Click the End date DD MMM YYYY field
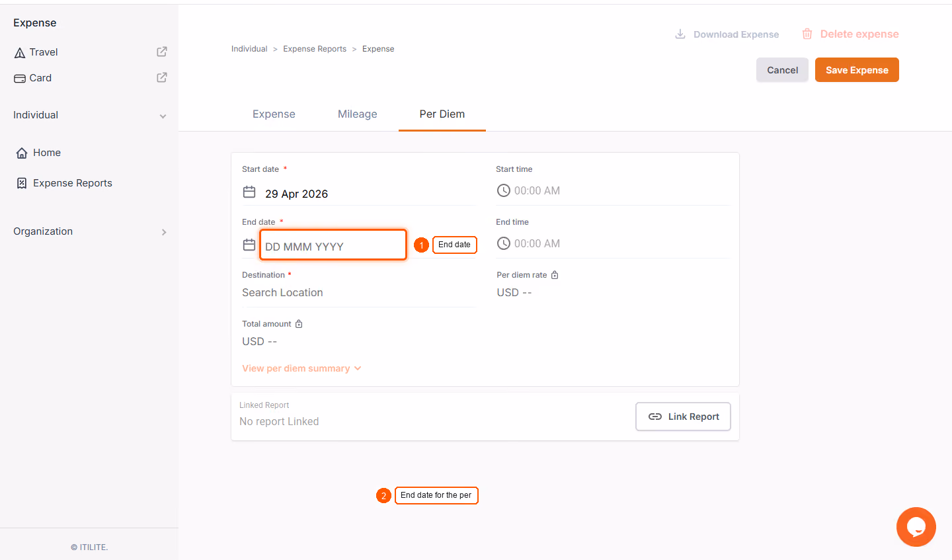Image resolution: width=952 pixels, height=560 pixels. coord(333,245)
